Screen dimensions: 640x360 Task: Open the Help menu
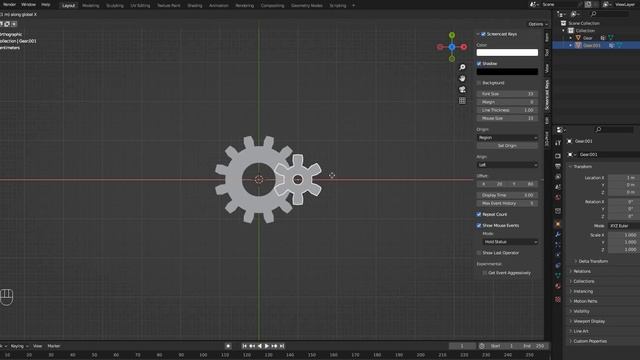click(x=46, y=4)
